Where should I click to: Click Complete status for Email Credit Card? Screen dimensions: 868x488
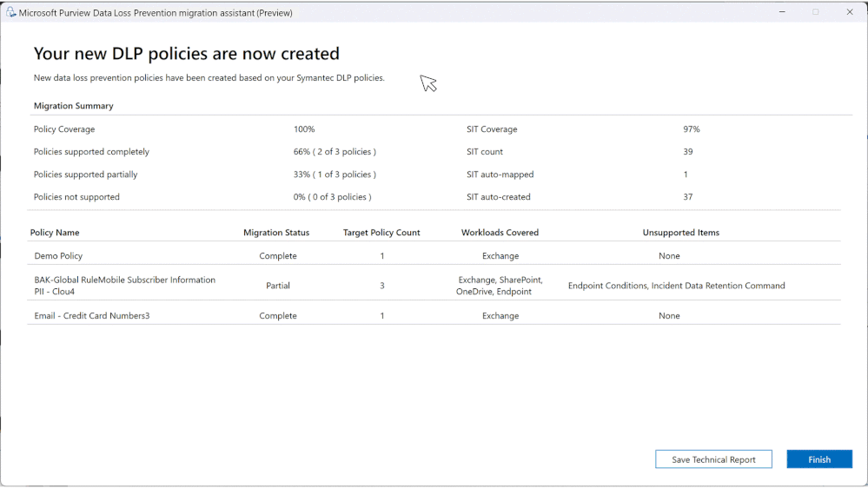click(x=278, y=315)
